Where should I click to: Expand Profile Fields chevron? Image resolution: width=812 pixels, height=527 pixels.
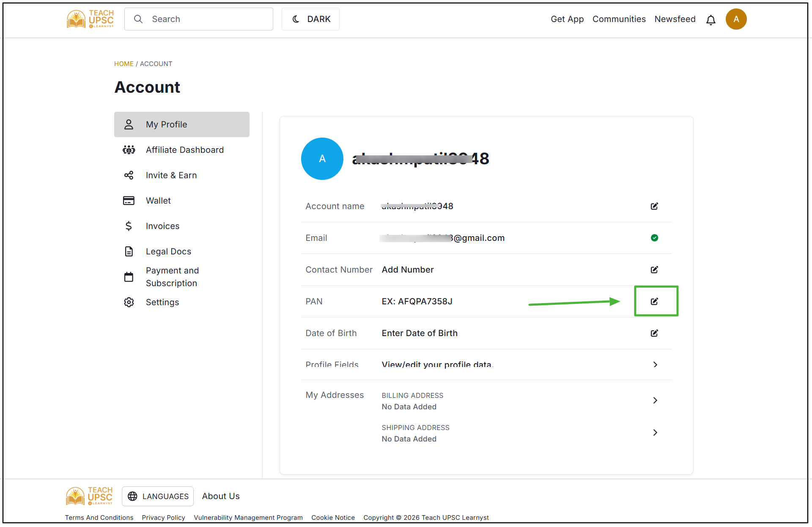coord(655,364)
